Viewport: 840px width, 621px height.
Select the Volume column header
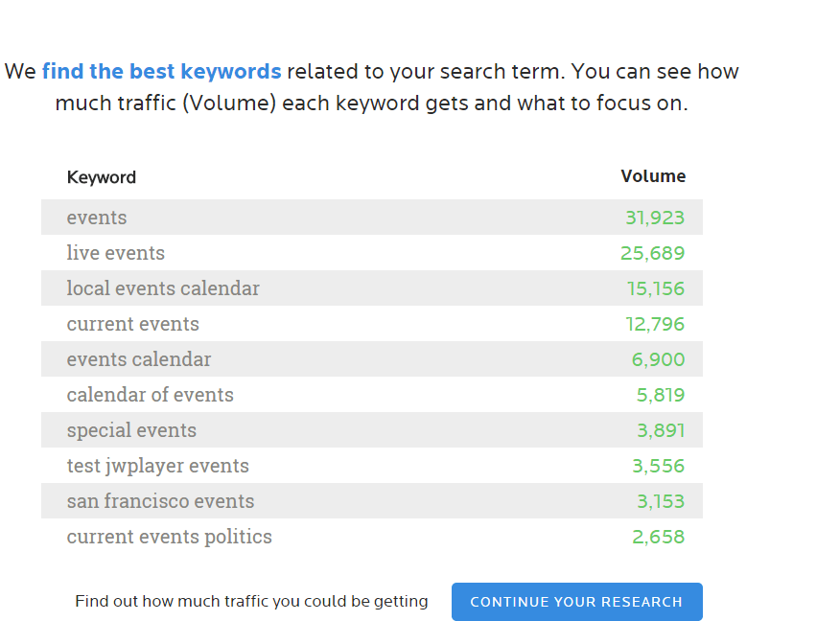(x=653, y=176)
